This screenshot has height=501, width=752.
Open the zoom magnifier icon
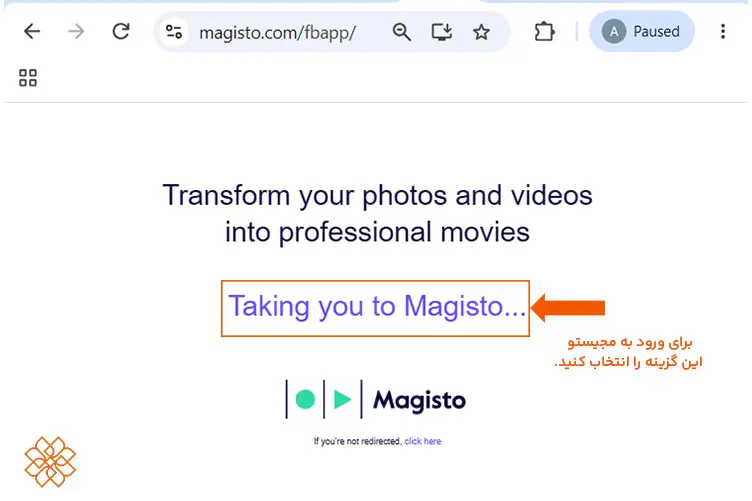tap(401, 32)
